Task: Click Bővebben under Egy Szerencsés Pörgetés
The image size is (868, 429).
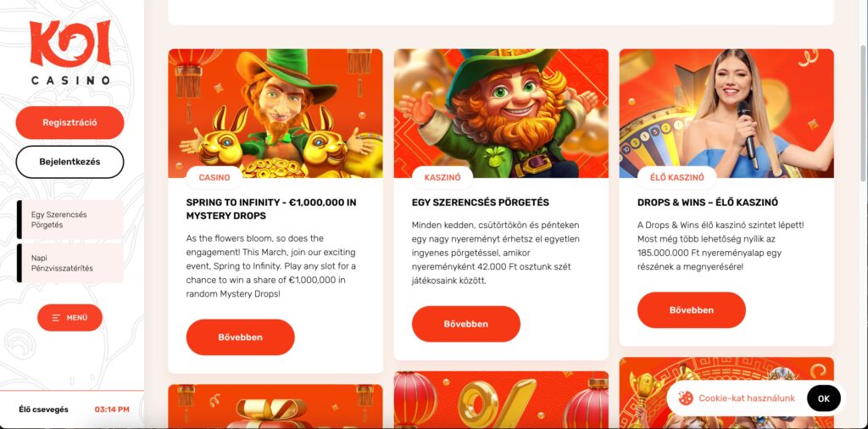Action: click(x=466, y=324)
